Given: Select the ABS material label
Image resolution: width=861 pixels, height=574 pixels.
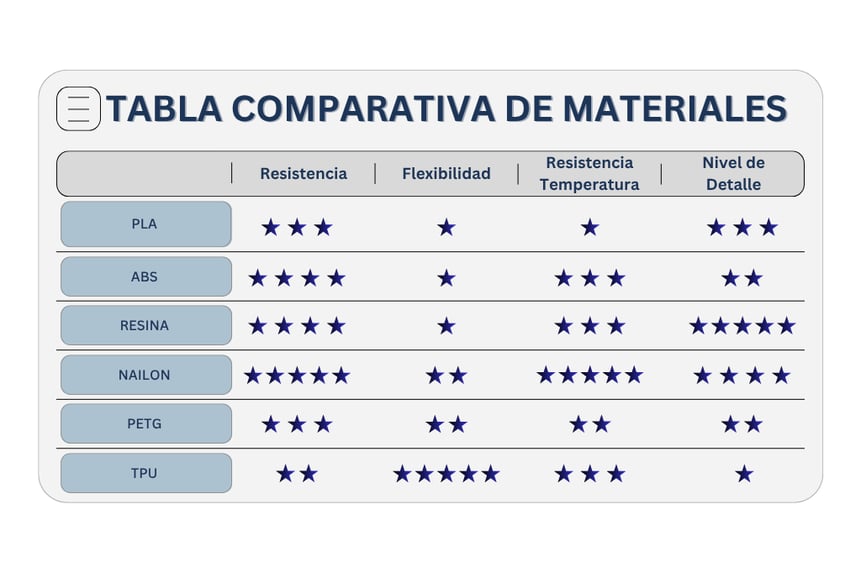Looking at the screenshot, I should tap(146, 277).
